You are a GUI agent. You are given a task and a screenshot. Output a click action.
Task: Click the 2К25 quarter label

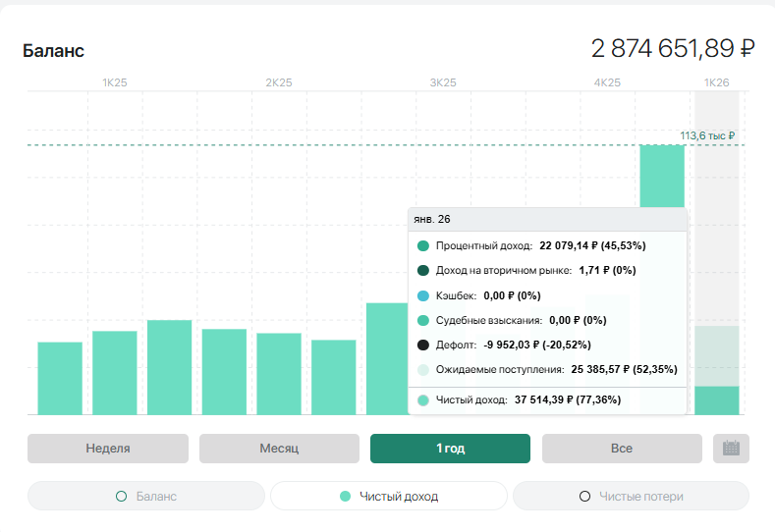tap(279, 82)
